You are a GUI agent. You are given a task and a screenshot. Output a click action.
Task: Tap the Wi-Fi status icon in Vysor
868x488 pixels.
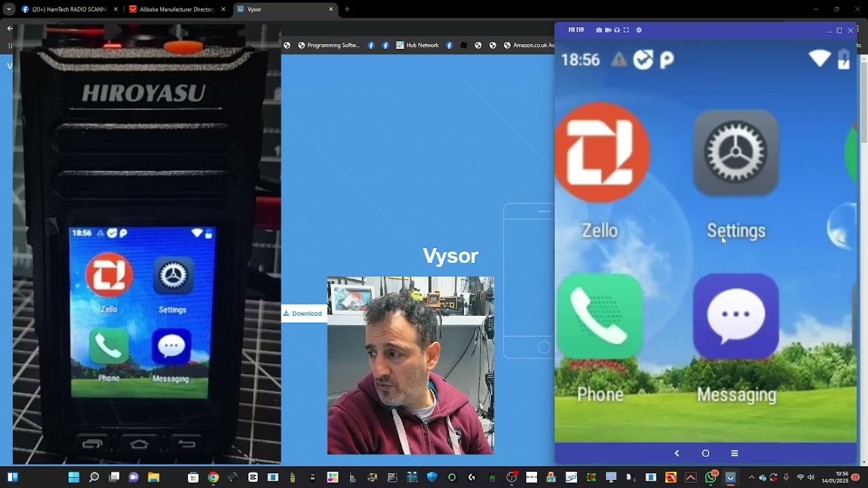point(820,59)
